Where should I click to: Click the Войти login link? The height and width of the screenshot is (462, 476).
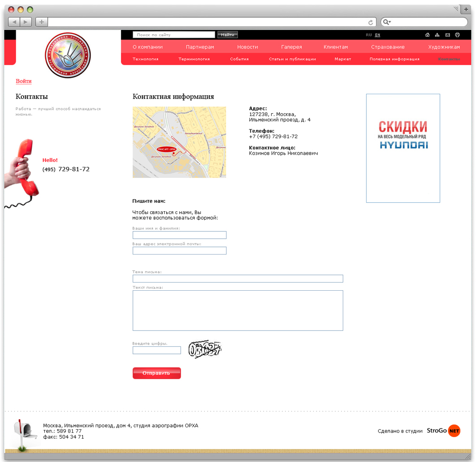pyautogui.click(x=23, y=81)
